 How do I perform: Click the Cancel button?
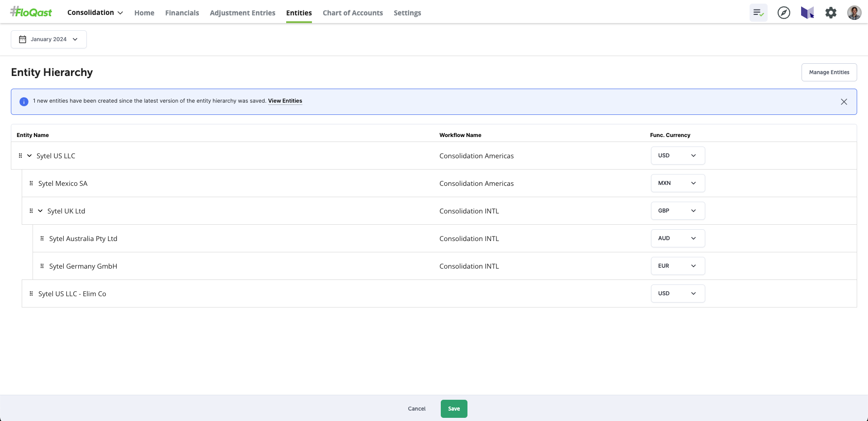(417, 409)
